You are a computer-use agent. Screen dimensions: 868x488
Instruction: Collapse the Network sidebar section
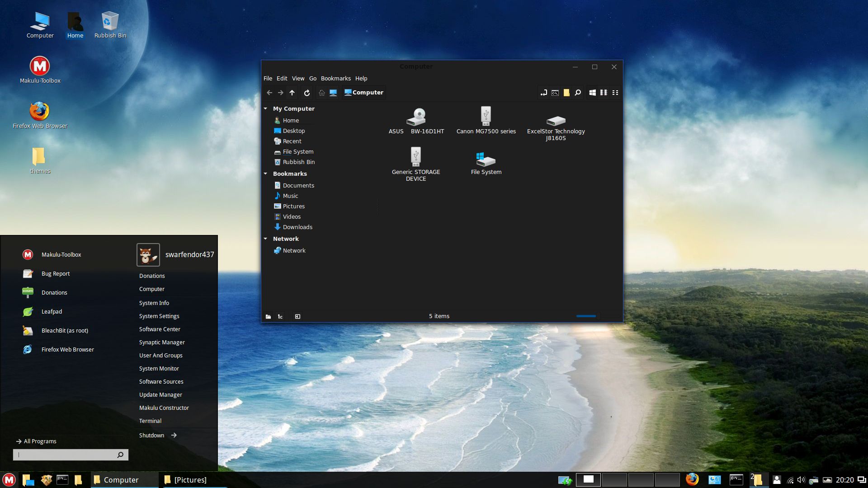[266, 239]
